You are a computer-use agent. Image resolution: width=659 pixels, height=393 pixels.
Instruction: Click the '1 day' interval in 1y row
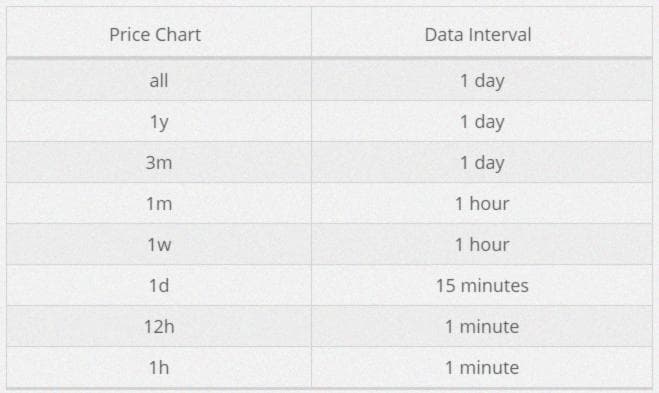(482, 121)
